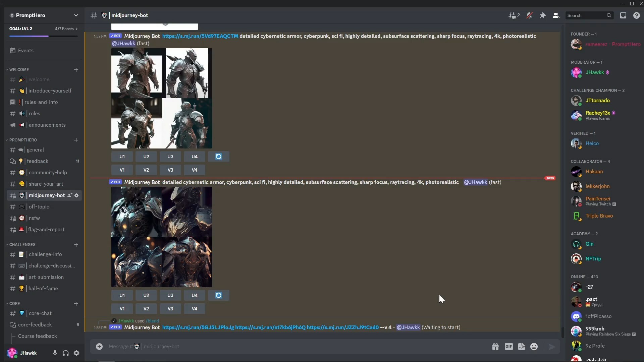Click the plus attachment button in message bar

(x=99, y=347)
